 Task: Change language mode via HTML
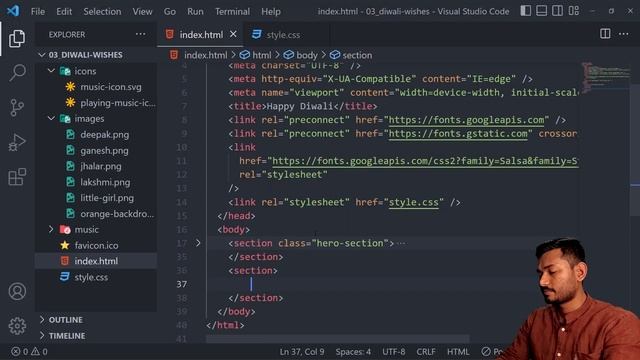click(458, 351)
